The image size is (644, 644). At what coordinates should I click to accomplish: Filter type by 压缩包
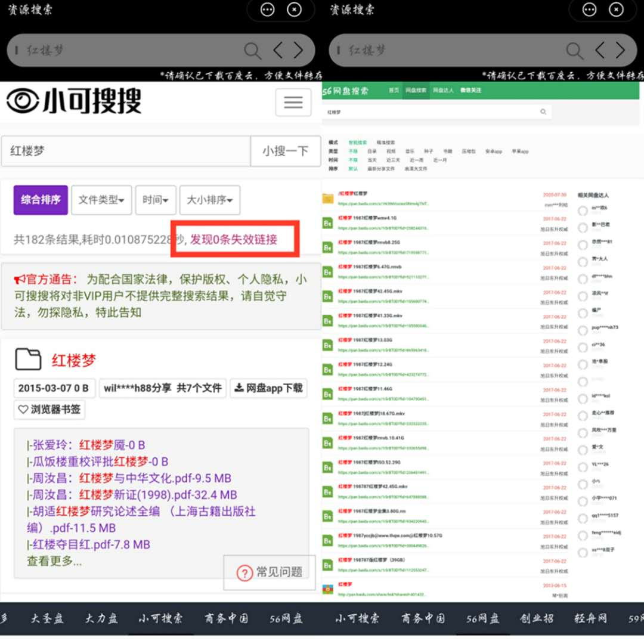(469, 151)
